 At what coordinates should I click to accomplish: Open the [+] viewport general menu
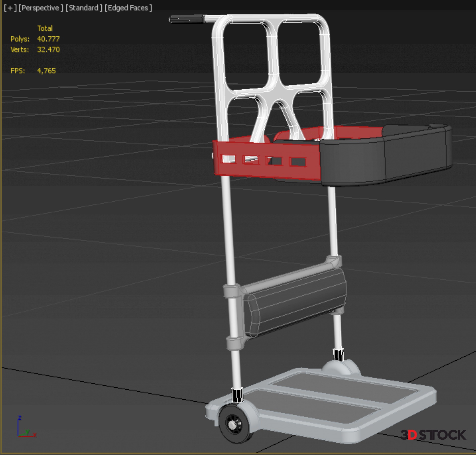[10, 8]
